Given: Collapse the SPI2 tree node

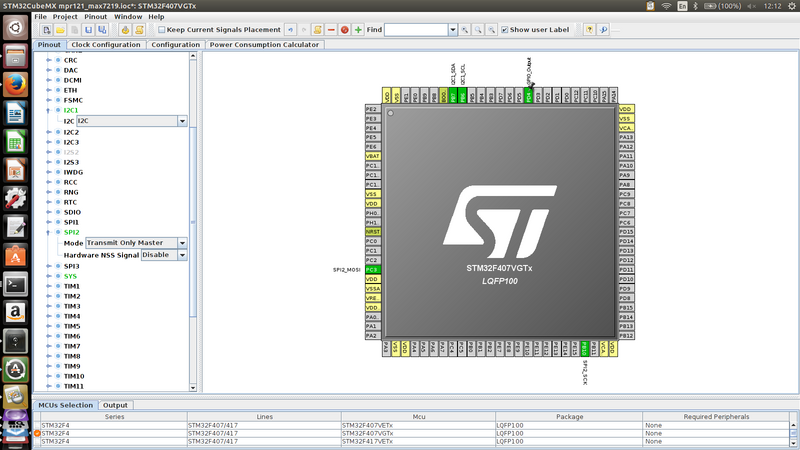Looking at the screenshot, I should 49,232.
